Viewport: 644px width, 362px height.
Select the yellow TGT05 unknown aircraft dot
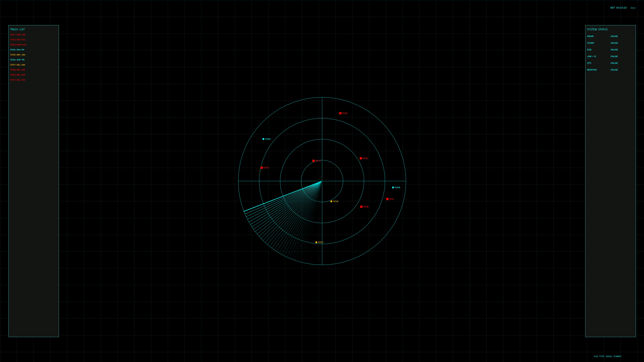point(331,201)
